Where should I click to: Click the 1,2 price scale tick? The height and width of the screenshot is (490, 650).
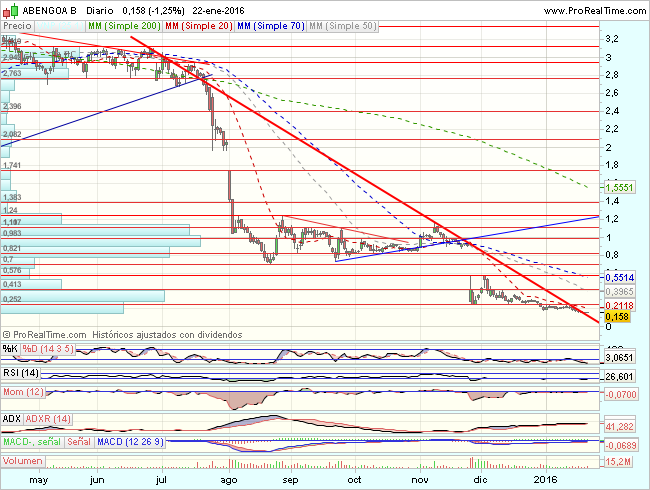click(x=611, y=218)
